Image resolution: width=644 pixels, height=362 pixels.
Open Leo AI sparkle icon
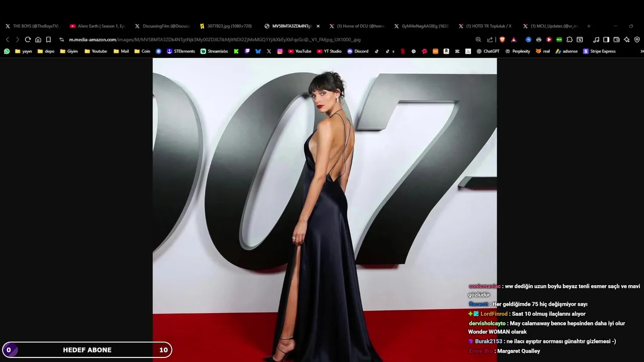[627, 40]
